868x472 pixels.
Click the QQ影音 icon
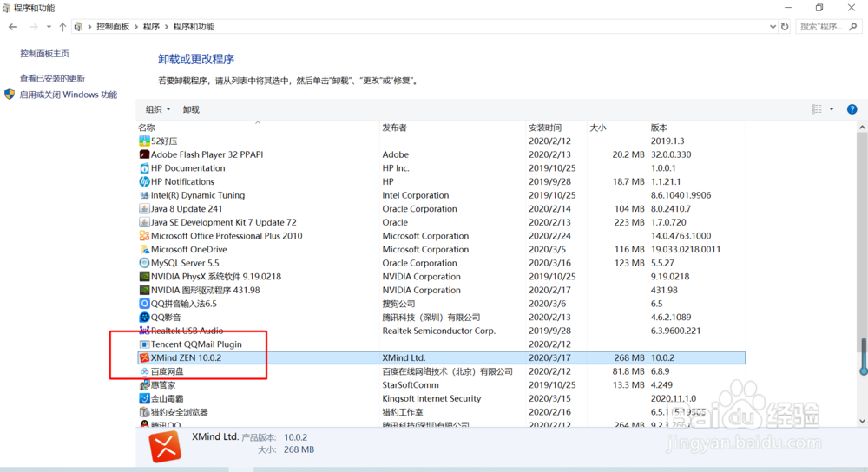pyautogui.click(x=144, y=317)
